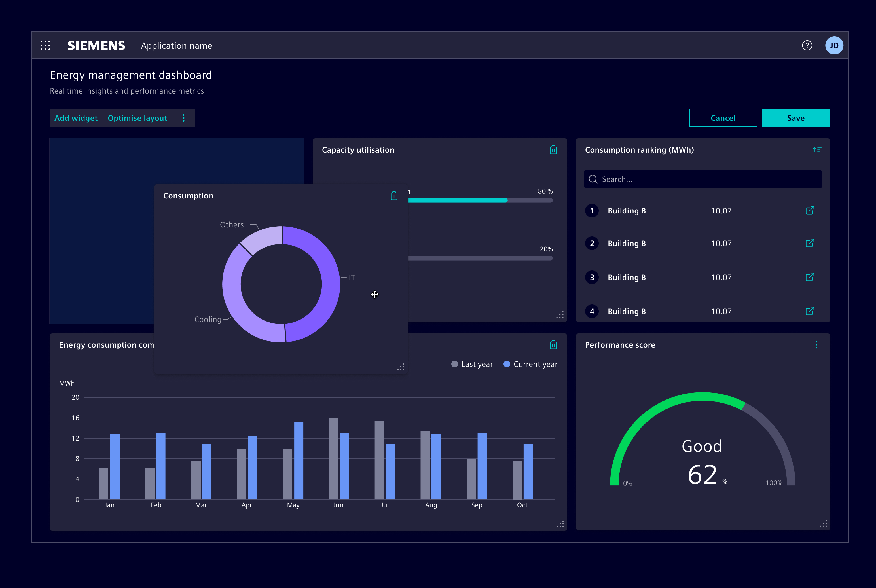Click the Consumption ranking search field
This screenshot has height=588, width=876.
pos(703,179)
